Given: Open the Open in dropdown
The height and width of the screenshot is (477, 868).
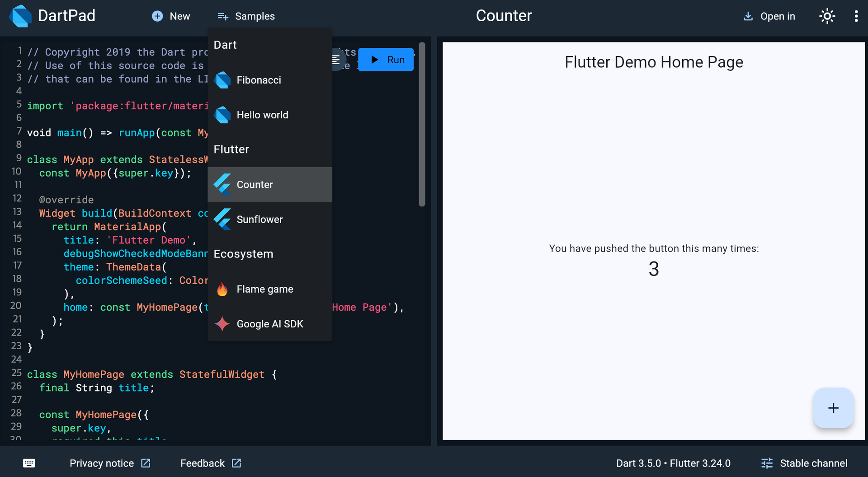Looking at the screenshot, I should click(769, 16).
